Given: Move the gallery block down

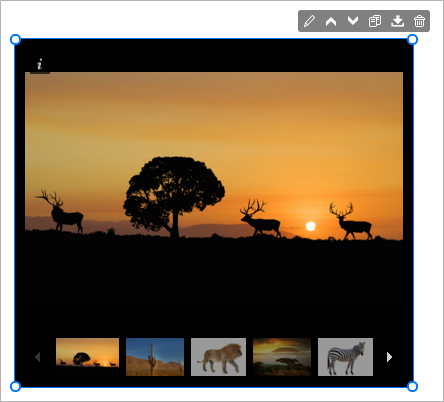Looking at the screenshot, I should [x=353, y=21].
